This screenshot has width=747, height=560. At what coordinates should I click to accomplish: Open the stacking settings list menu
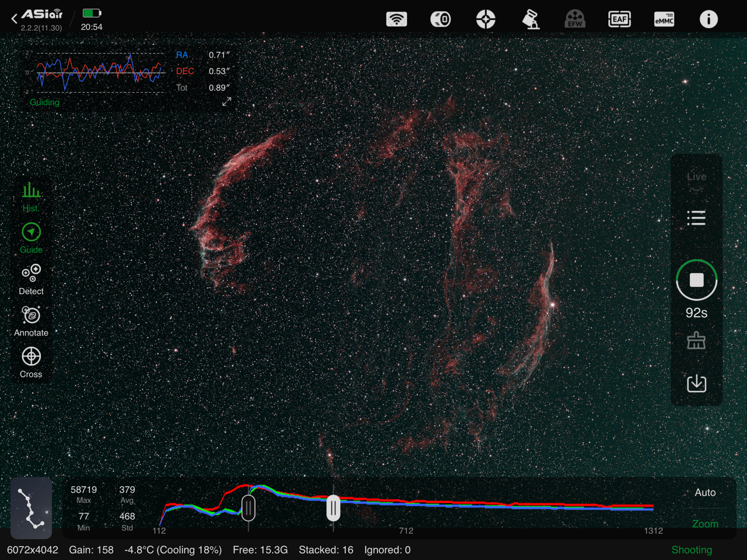point(696,218)
